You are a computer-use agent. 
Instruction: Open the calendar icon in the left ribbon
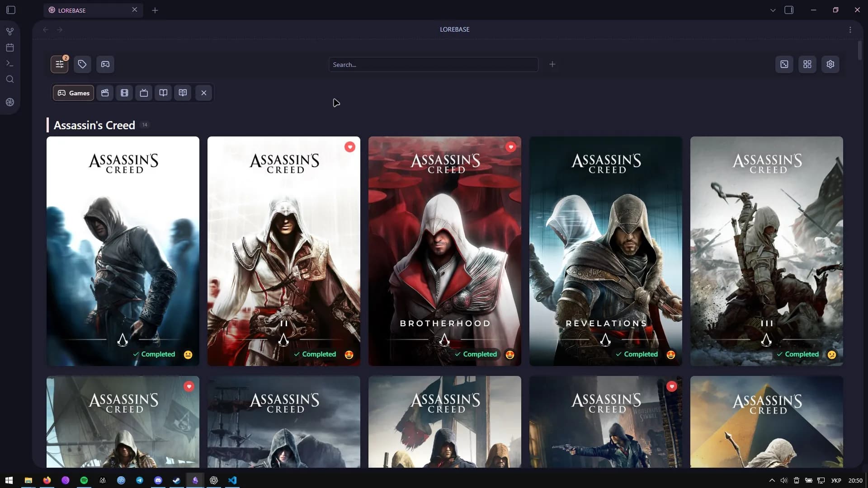click(x=10, y=47)
